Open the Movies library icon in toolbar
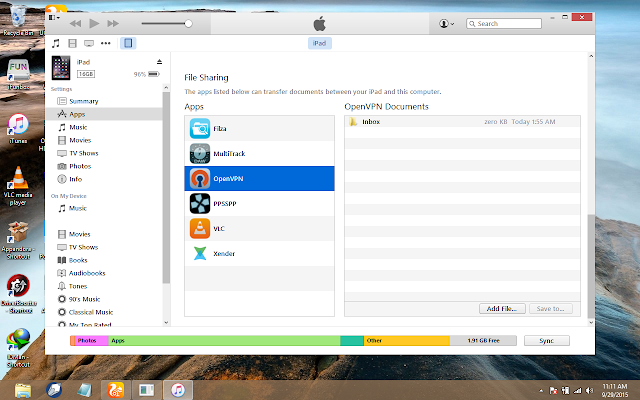 tap(72, 43)
